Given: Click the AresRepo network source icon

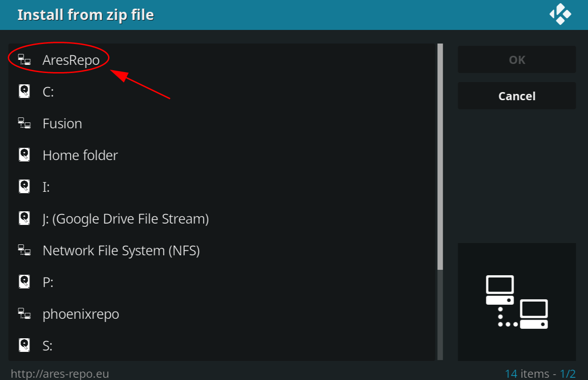Looking at the screenshot, I should [x=24, y=60].
